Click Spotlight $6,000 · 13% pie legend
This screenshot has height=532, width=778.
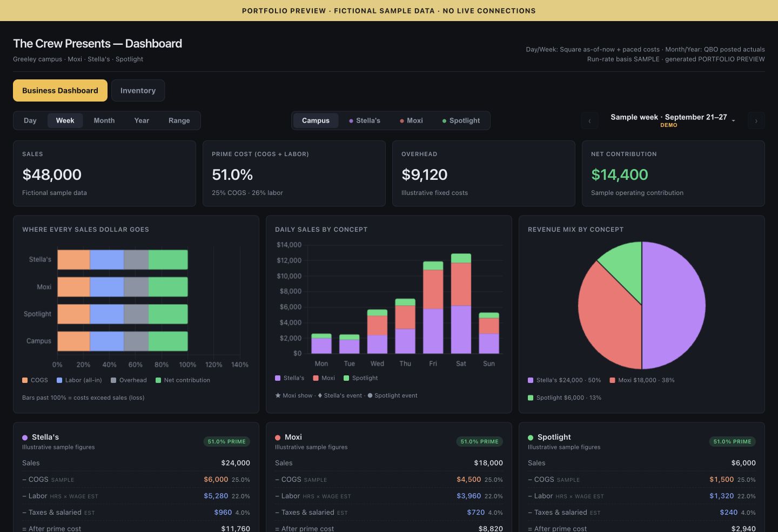coord(565,398)
